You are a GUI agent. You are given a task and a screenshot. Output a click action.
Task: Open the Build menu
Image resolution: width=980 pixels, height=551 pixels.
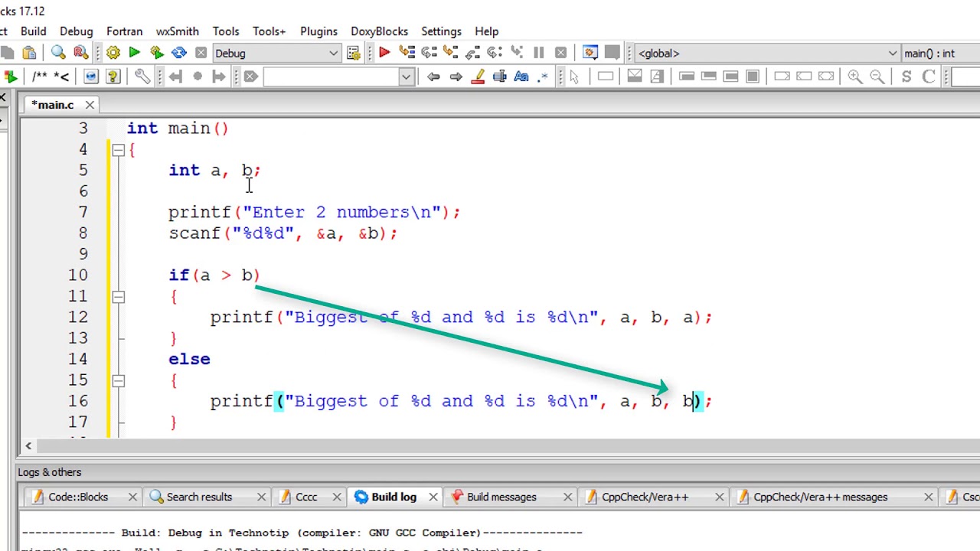[x=34, y=31]
